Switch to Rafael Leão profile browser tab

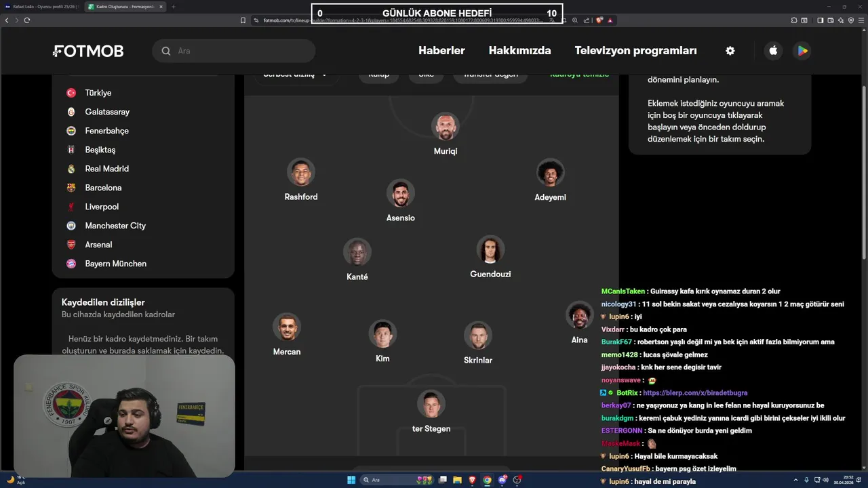[42, 7]
